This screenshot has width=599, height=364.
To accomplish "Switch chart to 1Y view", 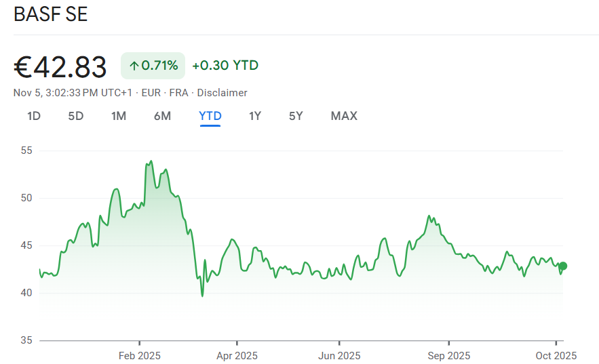I will pos(255,116).
